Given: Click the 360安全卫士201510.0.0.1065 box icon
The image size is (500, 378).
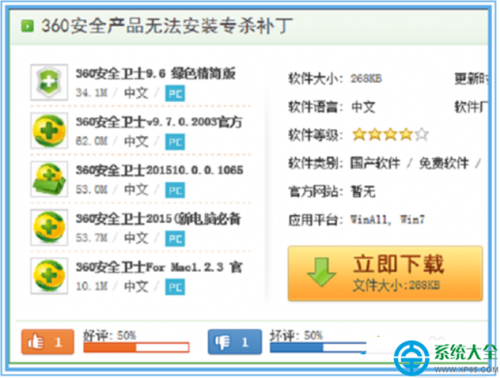Looking at the screenshot, I should click(x=49, y=179).
